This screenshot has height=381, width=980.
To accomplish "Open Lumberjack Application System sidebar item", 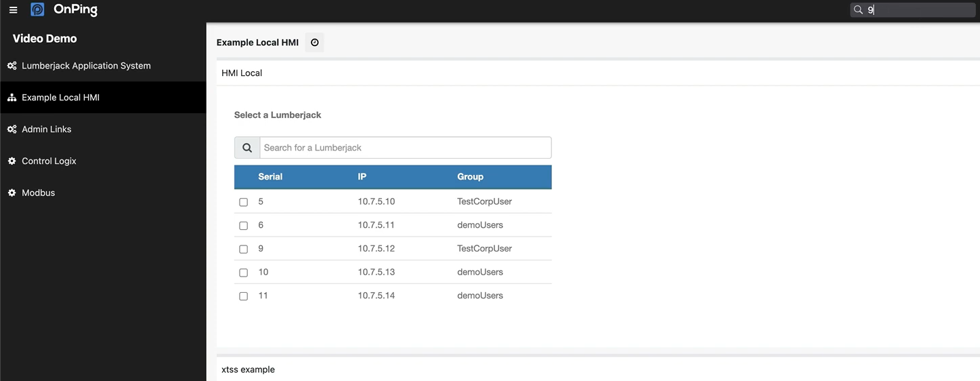I will coord(103,66).
